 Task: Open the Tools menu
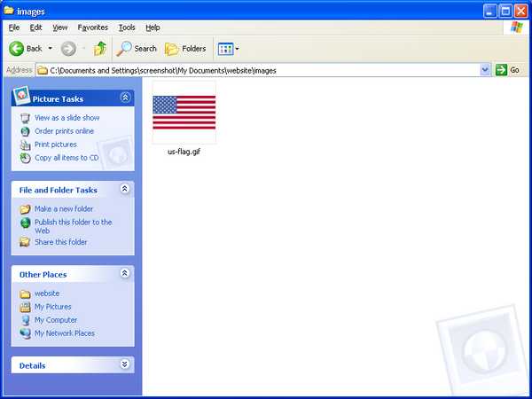pos(127,27)
